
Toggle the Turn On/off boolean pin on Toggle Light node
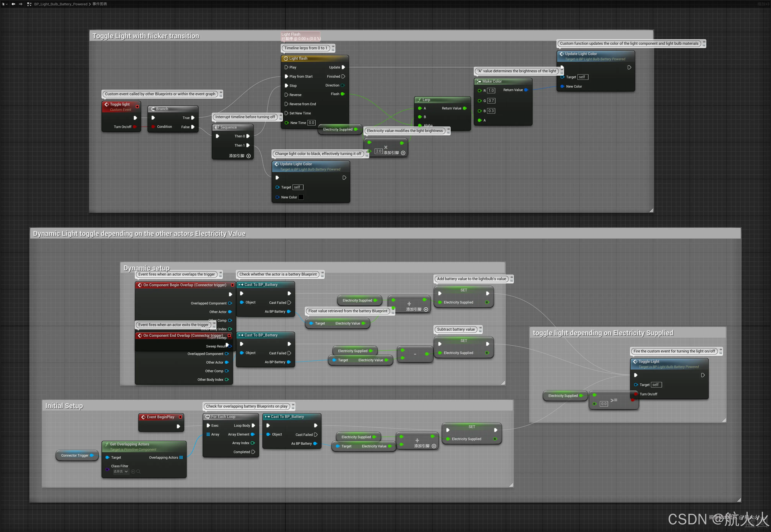point(636,394)
